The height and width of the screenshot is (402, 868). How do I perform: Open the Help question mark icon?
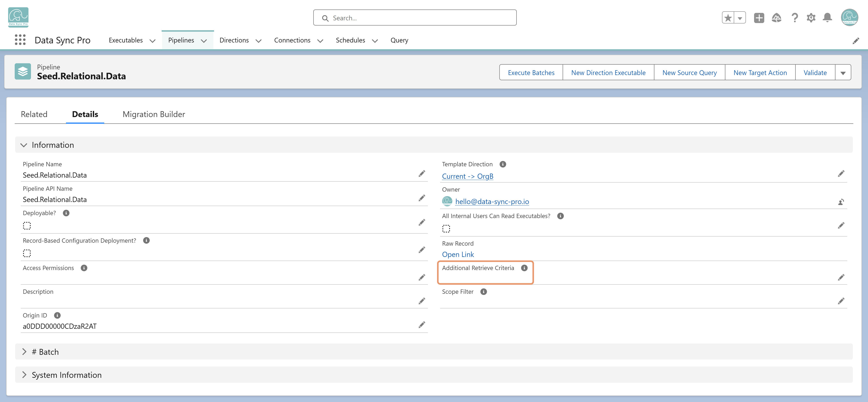pyautogui.click(x=795, y=18)
